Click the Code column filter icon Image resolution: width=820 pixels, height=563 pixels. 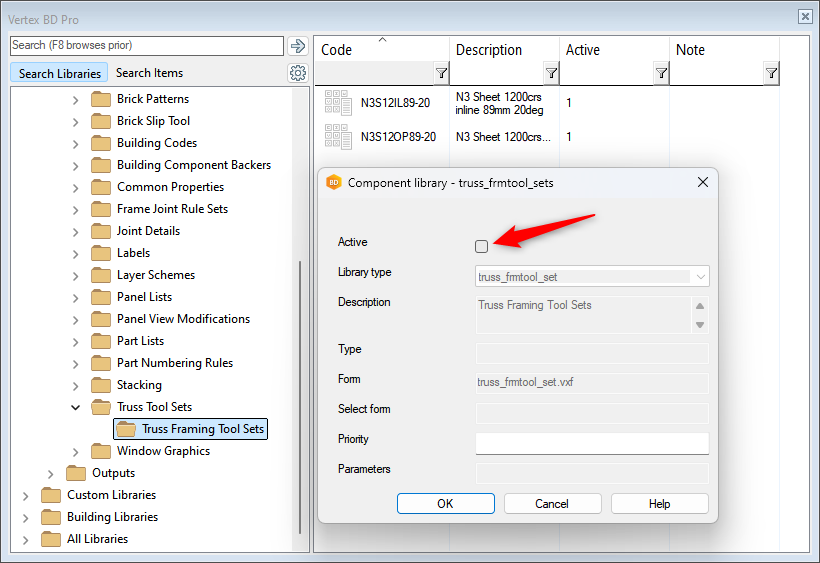[x=441, y=73]
